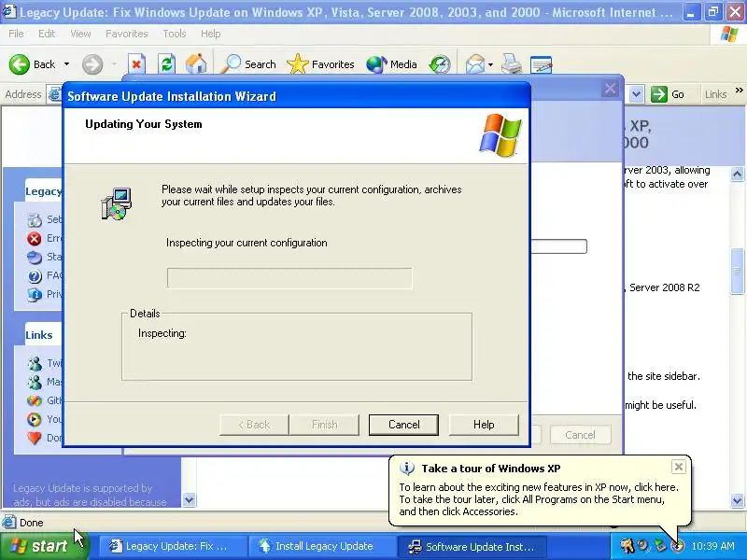Open the Edit menu
The image size is (747, 560).
pos(47,34)
